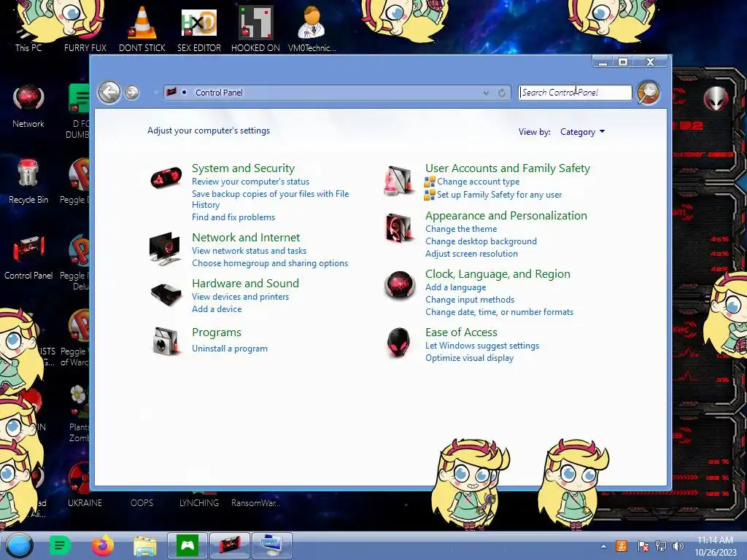Click the search magnifier button
The width and height of the screenshot is (747, 560).
point(649,93)
